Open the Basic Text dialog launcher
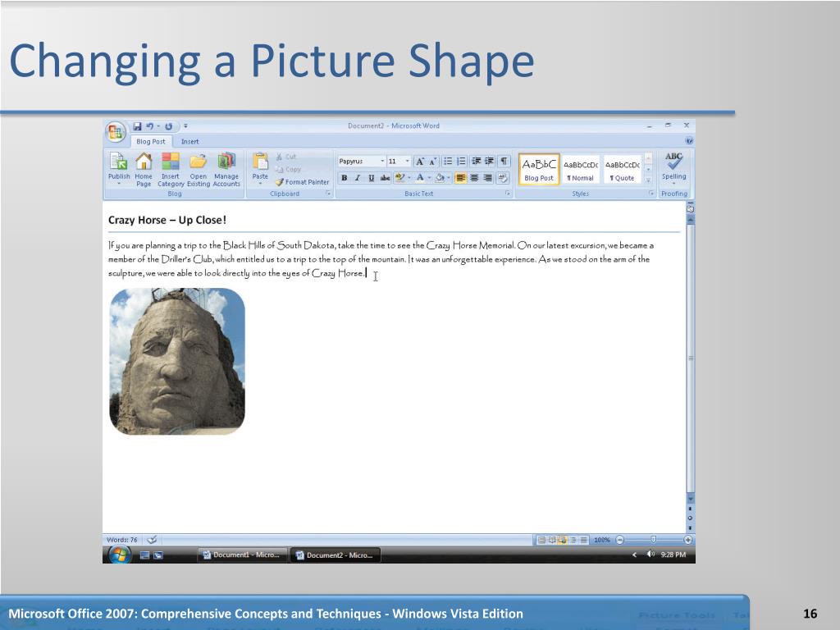840x630 pixels. [507, 194]
